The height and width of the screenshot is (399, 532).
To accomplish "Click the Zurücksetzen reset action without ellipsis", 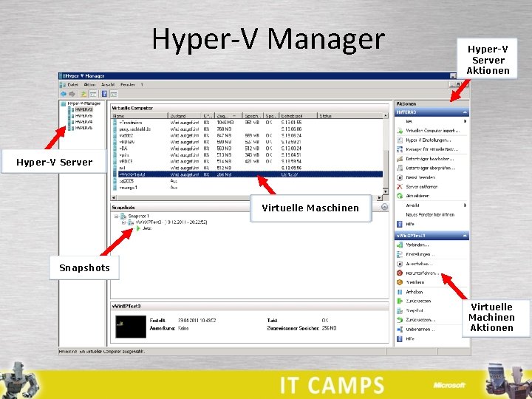I will point(418,301).
